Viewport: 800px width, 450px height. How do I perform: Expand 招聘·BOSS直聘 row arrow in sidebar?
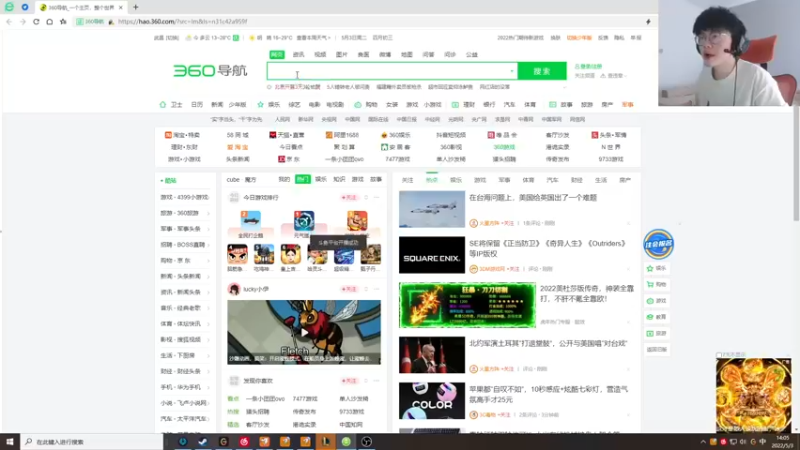click(x=208, y=245)
